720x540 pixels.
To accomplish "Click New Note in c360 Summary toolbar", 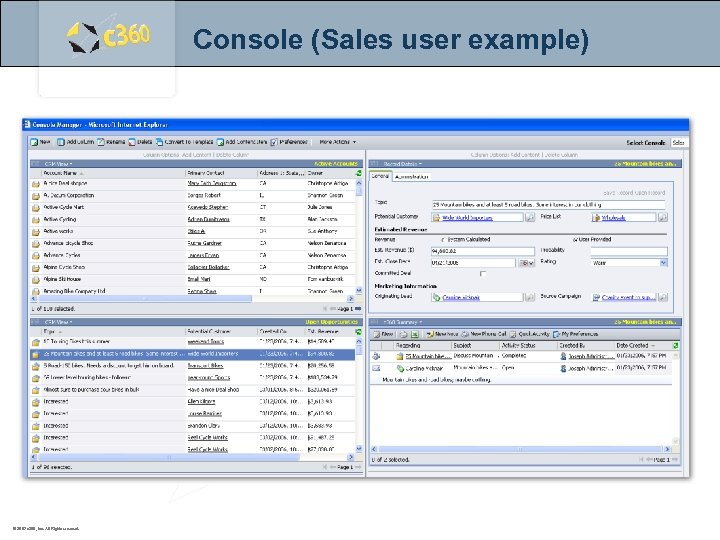I will point(443,334).
